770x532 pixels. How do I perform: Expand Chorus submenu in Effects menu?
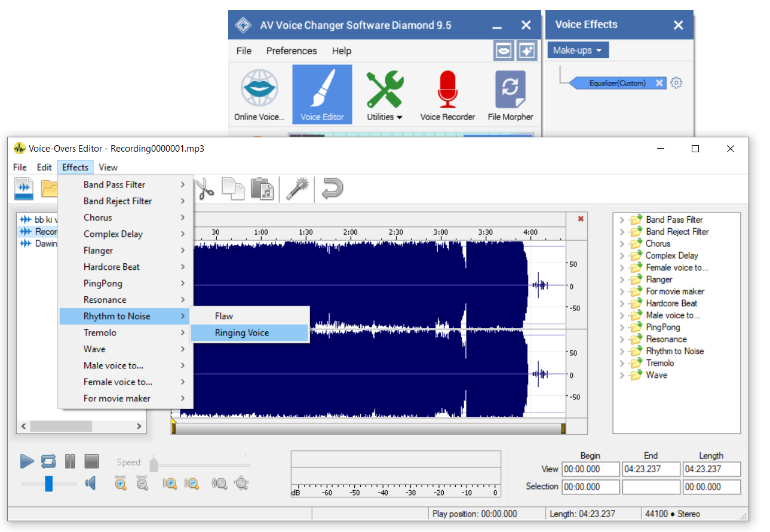pyautogui.click(x=125, y=217)
